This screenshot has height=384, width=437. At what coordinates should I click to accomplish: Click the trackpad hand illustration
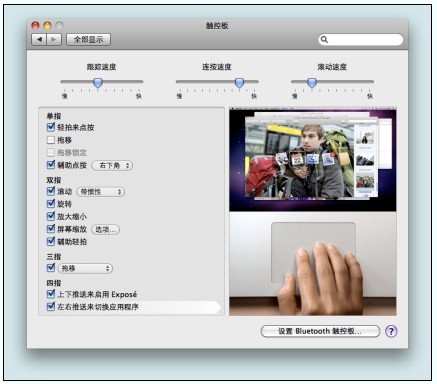pyautogui.click(x=313, y=263)
